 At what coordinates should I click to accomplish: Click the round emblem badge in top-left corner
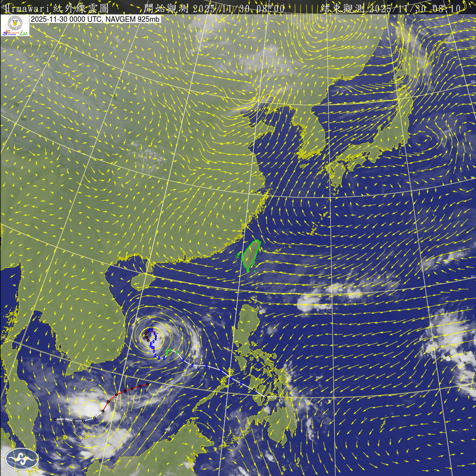point(15,23)
